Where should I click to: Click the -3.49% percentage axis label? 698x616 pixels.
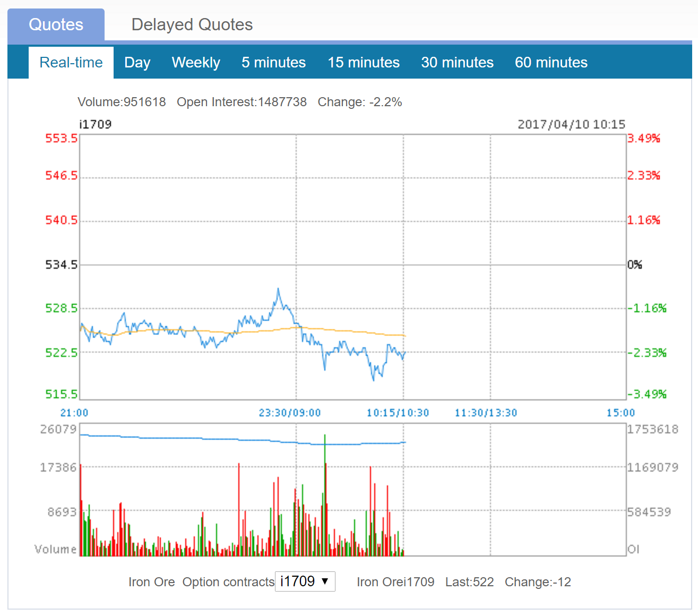[647, 394]
